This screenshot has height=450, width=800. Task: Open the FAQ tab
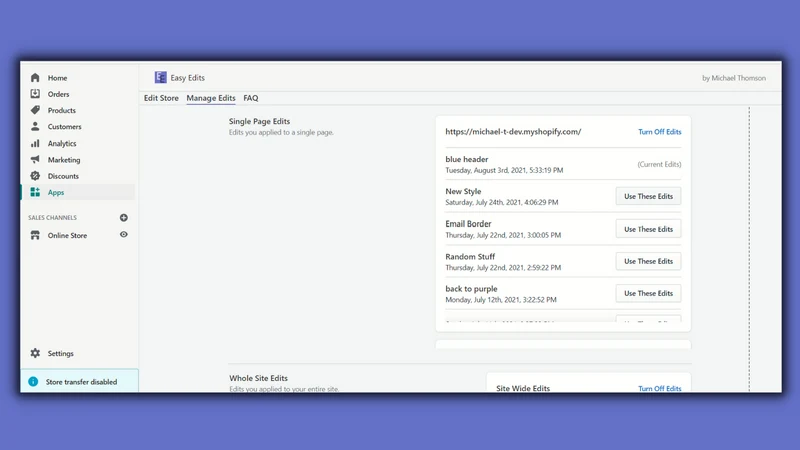coord(251,98)
